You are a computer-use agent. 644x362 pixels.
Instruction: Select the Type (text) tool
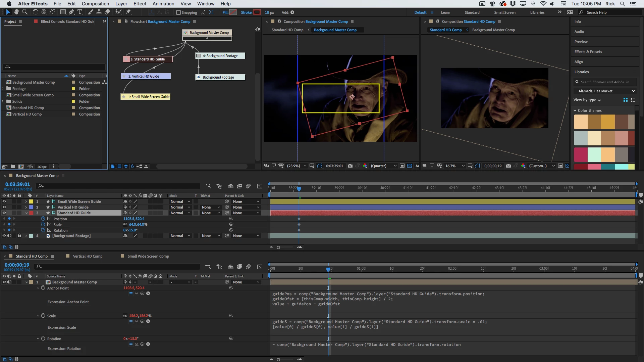tap(80, 12)
